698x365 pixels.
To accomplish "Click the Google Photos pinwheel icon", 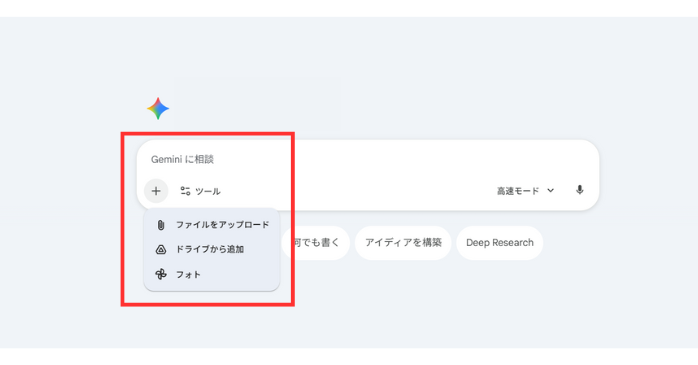I will (161, 274).
